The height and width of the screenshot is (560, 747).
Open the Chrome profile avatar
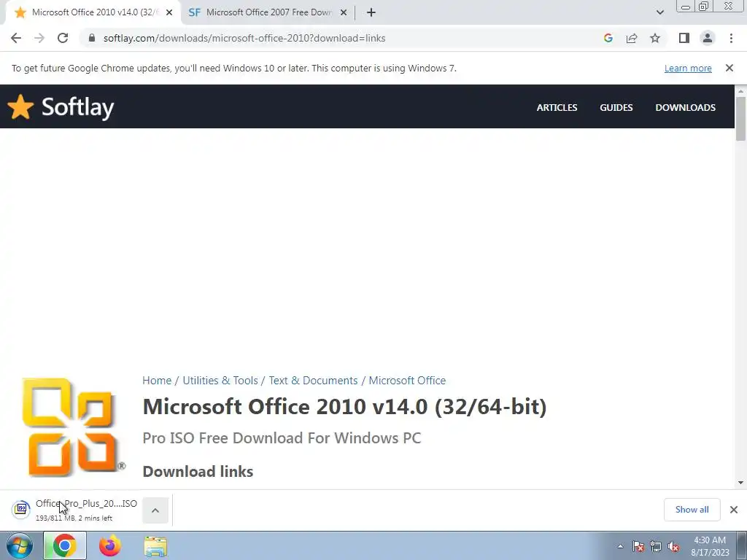[708, 38]
